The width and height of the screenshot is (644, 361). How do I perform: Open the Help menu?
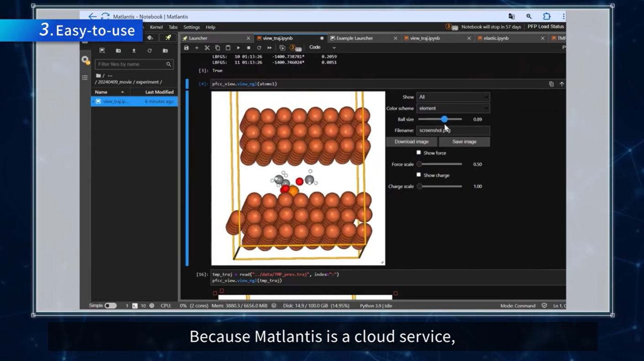(210, 27)
